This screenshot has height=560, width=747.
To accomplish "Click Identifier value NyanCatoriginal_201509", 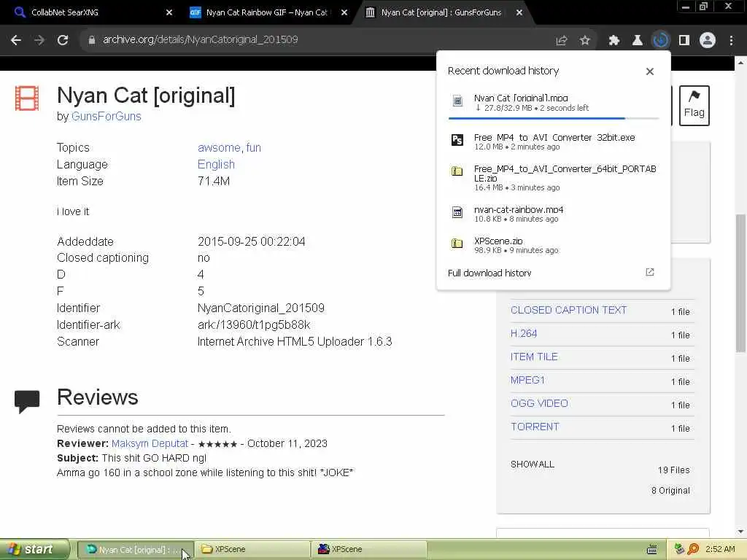I will coord(260,308).
